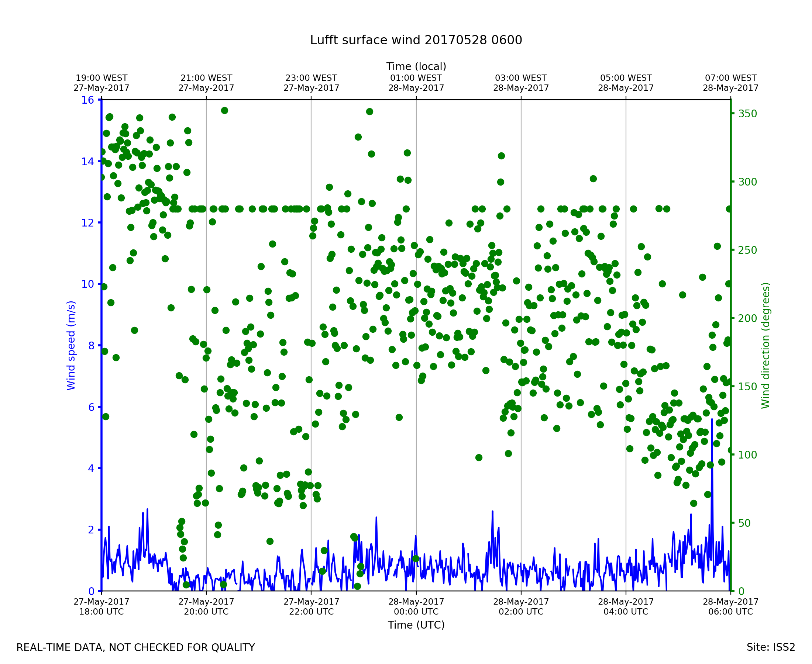The height and width of the screenshot is (664, 812).
Task: Click the Time (local) axis label
Action: (x=416, y=66)
